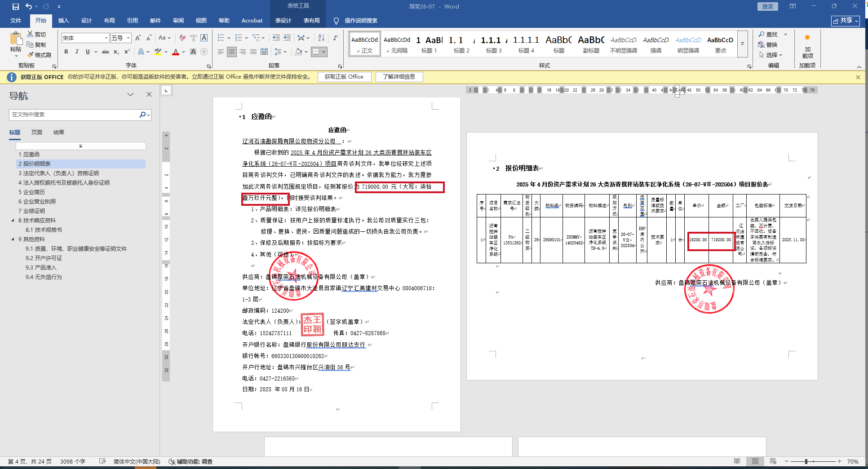Shrink the font size

pyautogui.click(x=149, y=38)
